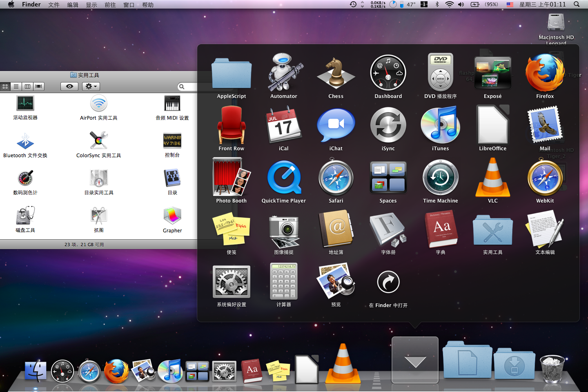Open iChat in the stack grid

(x=336, y=125)
